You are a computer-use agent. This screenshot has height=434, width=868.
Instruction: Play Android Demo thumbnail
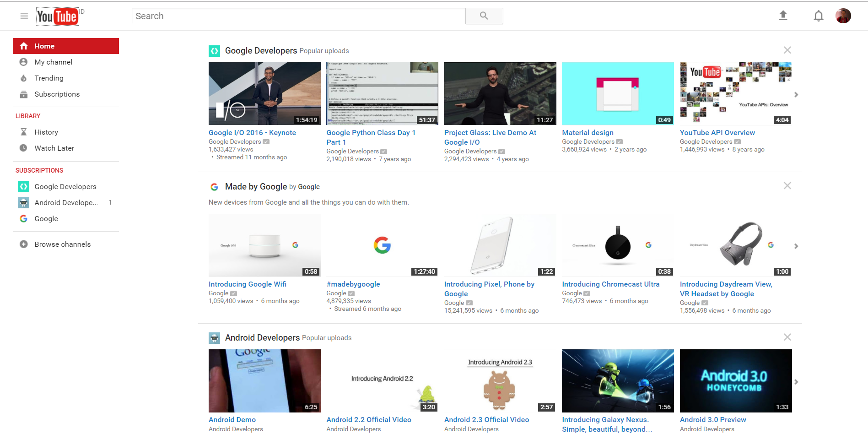pyautogui.click(x=264, y=381)
